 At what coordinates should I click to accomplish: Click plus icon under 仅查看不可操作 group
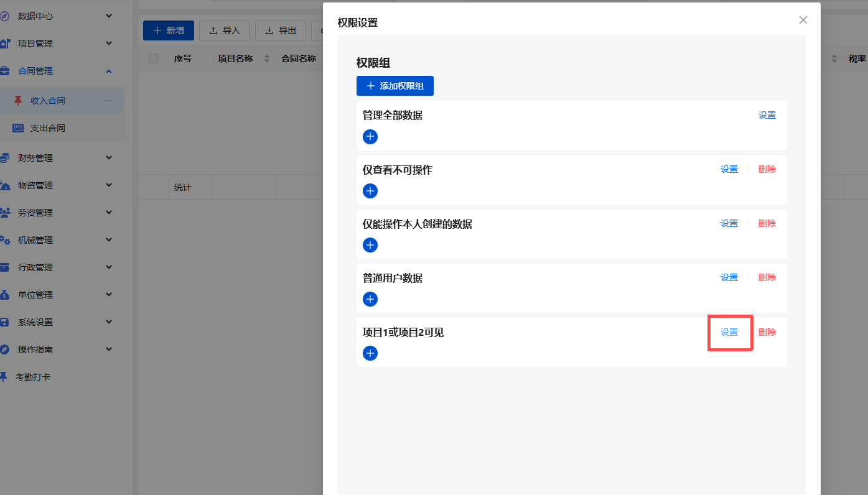370,191
